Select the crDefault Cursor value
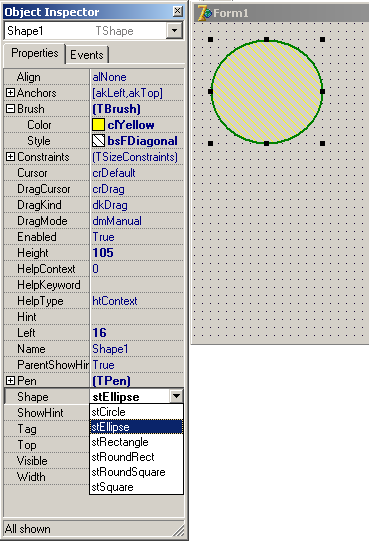 click(114, 173)
